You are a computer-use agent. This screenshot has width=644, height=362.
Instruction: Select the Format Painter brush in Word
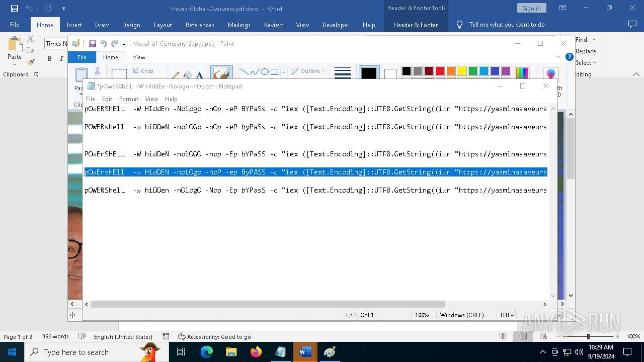coord(31,62)
